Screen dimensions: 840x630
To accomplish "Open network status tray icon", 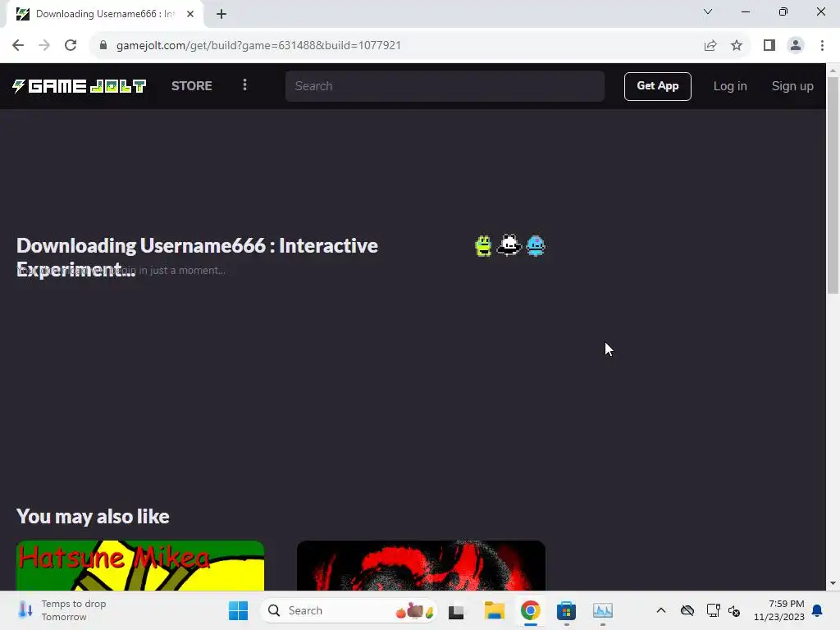I will tap(713, 610).
